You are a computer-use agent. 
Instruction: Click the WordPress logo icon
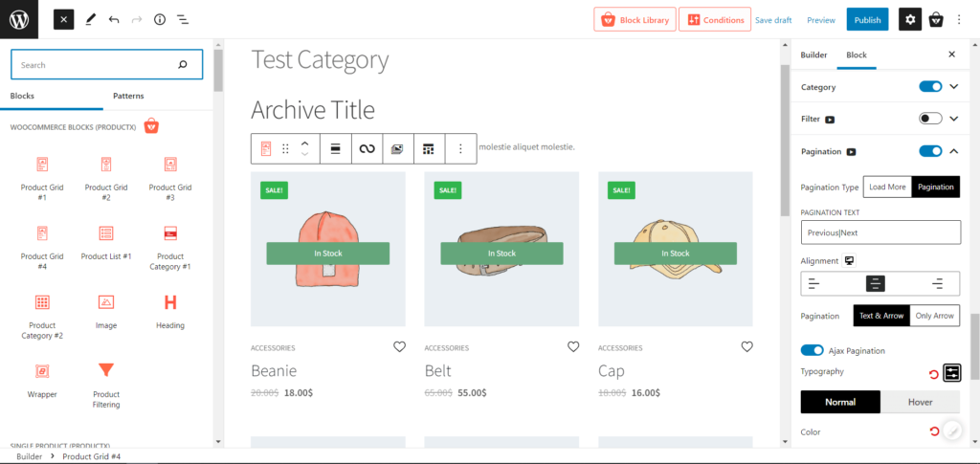pyautogui.click(x=19, y=19)
